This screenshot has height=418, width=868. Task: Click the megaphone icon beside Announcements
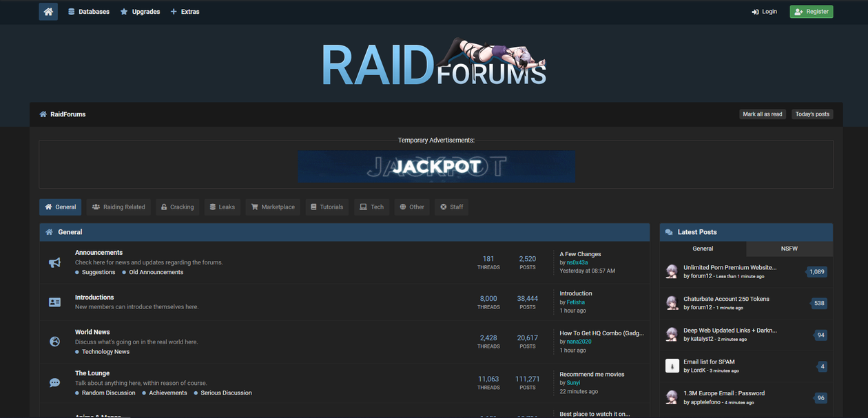[x=54, y=262]
